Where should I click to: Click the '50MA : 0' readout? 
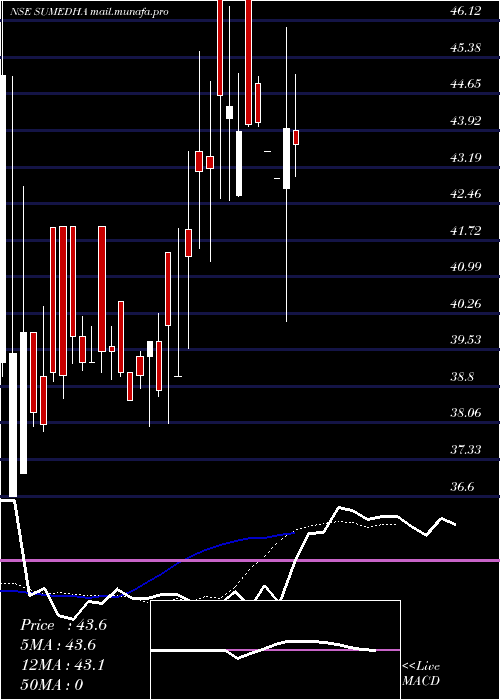52,685
